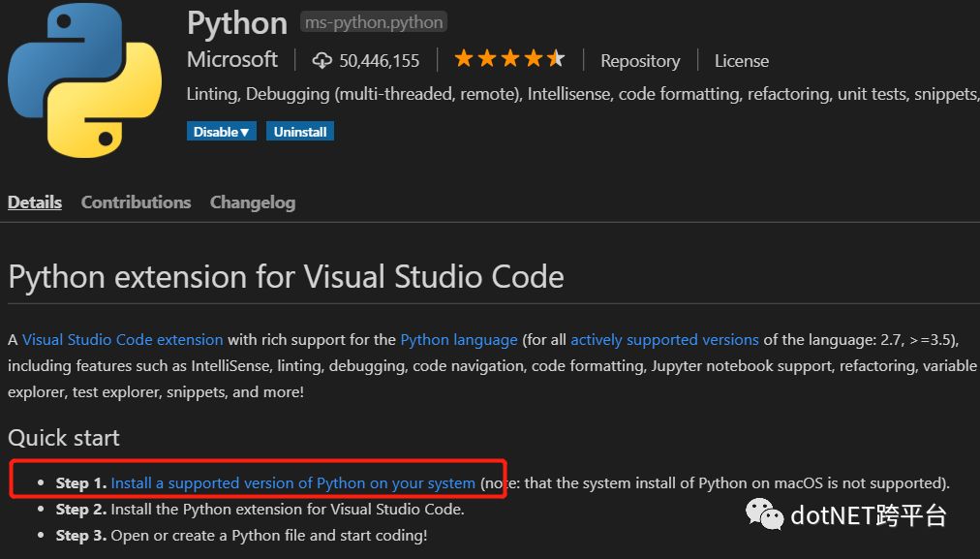Click the Python extension for Visual Studio Code heading
980x559 pixels.
point(287,277)
